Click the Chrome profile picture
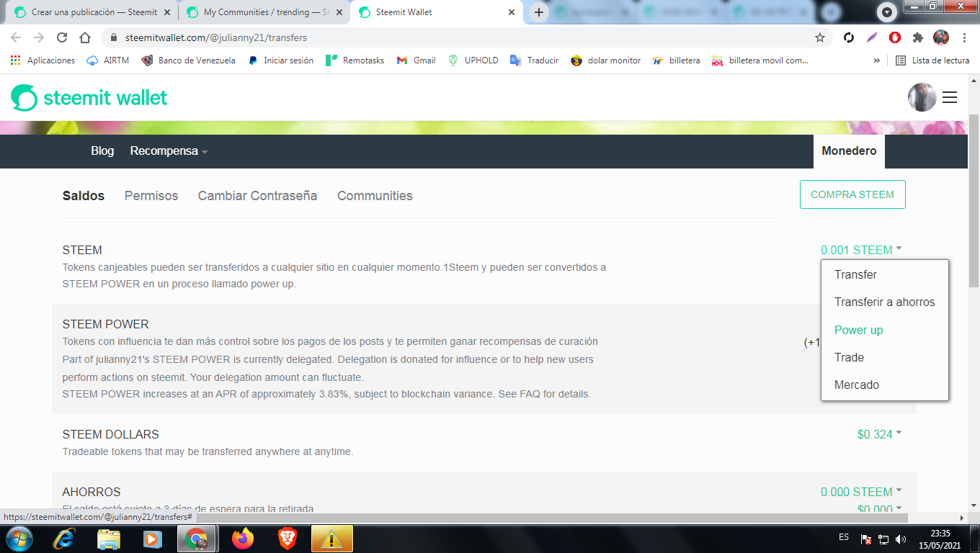980x553 pixels. 941,37
